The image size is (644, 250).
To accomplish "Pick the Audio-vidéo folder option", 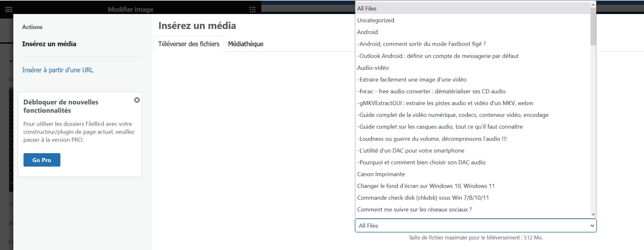I will tap(373, 68).
